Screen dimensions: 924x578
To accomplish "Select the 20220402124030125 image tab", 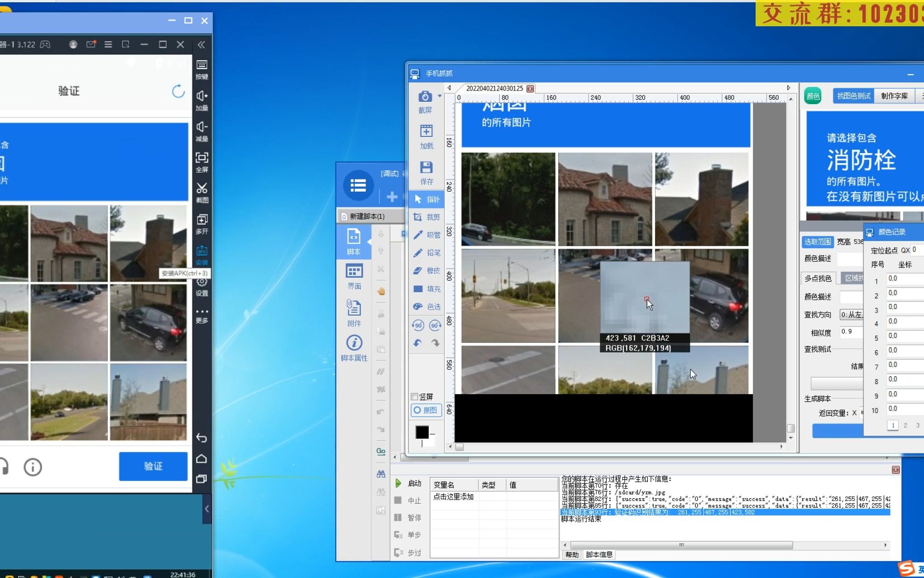I will click(x=494, y=88).
